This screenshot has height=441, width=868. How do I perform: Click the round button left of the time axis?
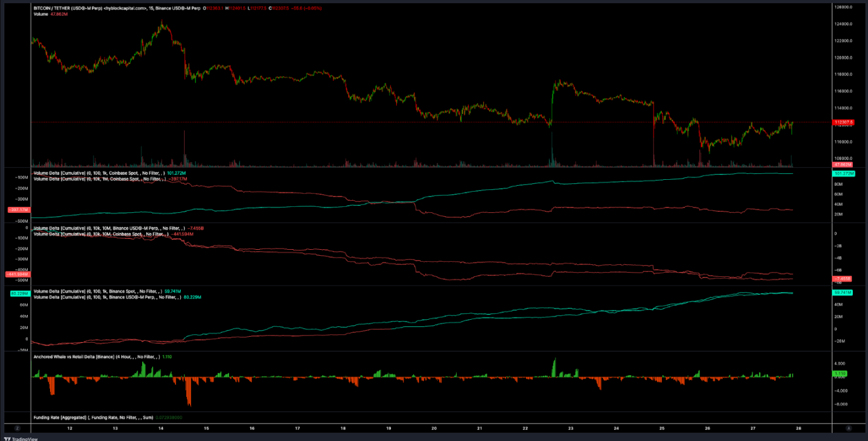tap(17, 428)
